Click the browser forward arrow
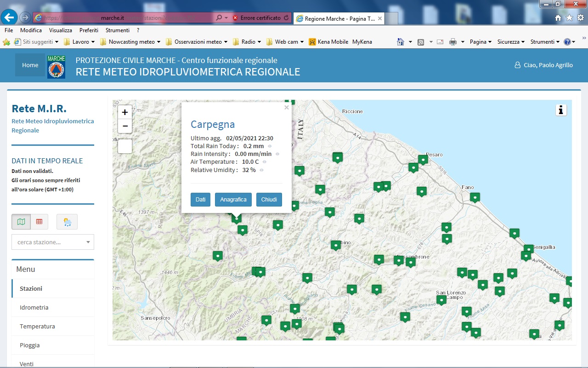The height and width of the screenshot is (368, 588). (26, 17)
